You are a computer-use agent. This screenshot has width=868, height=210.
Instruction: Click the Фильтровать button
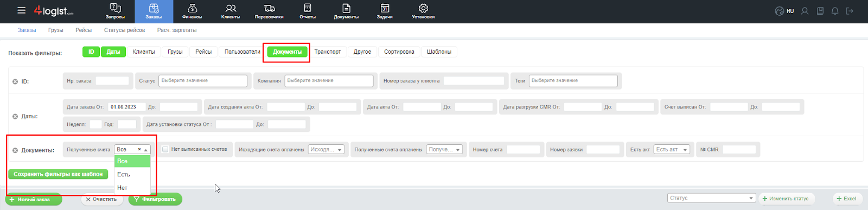coord(155,199)
